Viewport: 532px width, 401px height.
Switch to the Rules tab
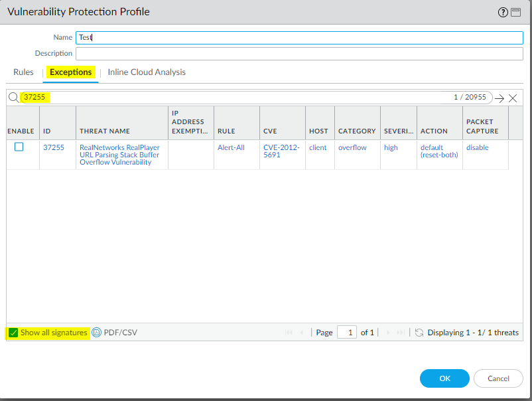23,72
